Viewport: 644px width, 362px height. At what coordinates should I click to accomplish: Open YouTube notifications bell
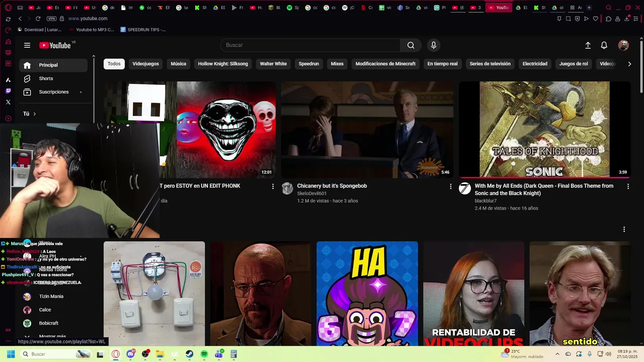pos(604,45)
